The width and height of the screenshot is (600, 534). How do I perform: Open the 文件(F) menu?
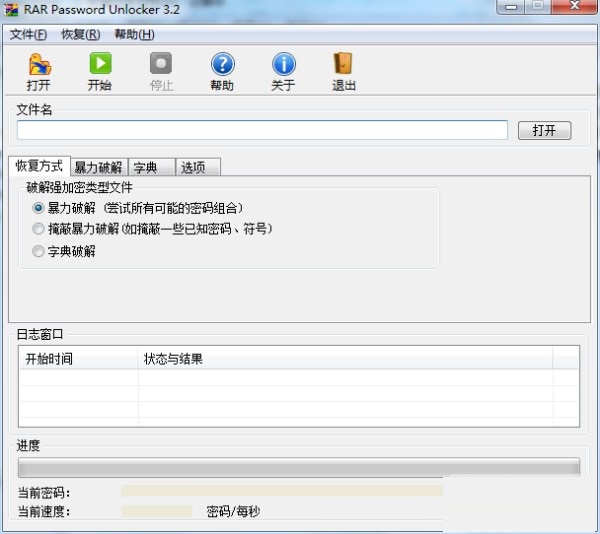coord(28,34)
